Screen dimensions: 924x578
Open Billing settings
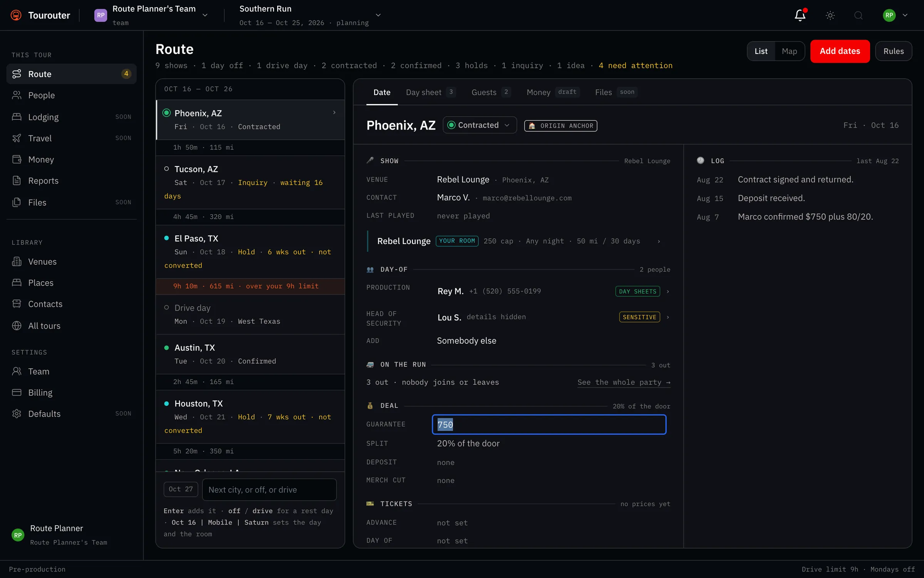[x=72, y=393]
